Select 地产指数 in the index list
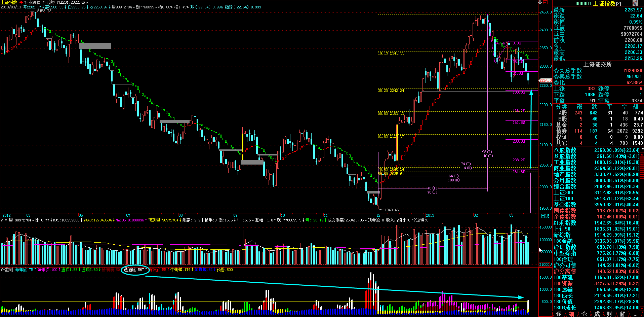Screen dimensions: 644x317 pos(565,174)
